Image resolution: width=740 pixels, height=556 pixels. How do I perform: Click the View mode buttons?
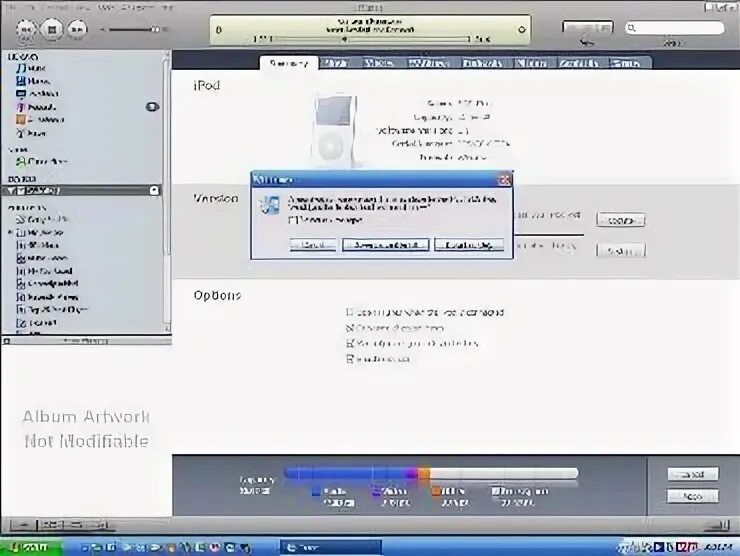[588, 28]
